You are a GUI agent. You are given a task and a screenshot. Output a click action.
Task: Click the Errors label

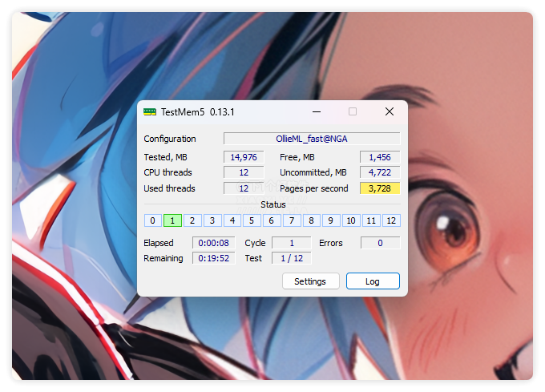tap(331, 243)
